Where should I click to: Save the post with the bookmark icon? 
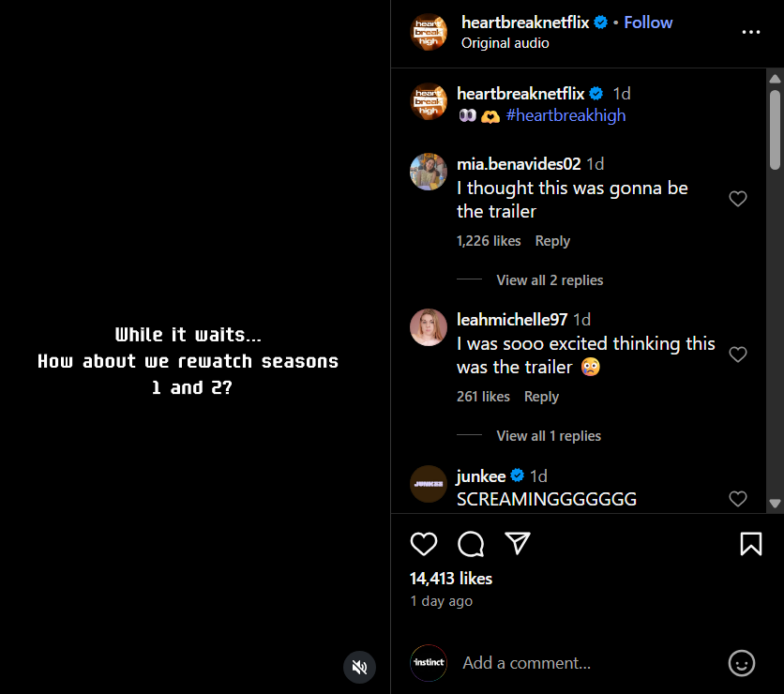(751, 544)
